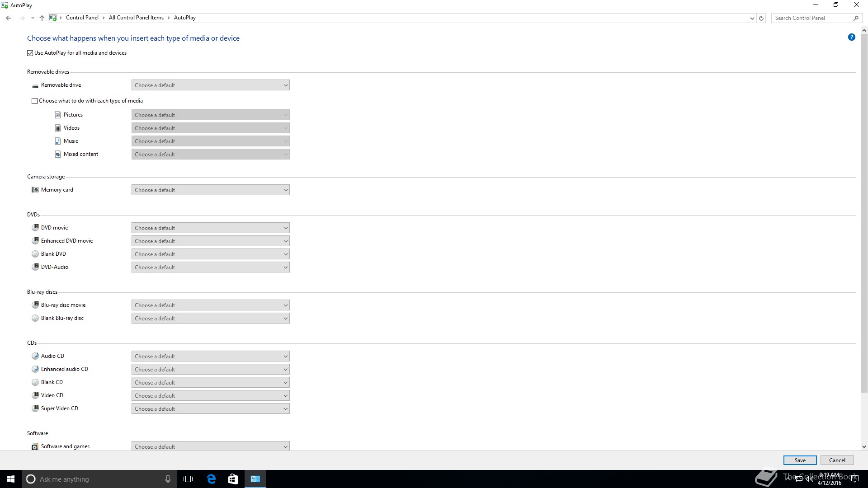Click the Control Panel taskbar button
The height and width of the screenshot is (488, 868).
coord(255,479)
